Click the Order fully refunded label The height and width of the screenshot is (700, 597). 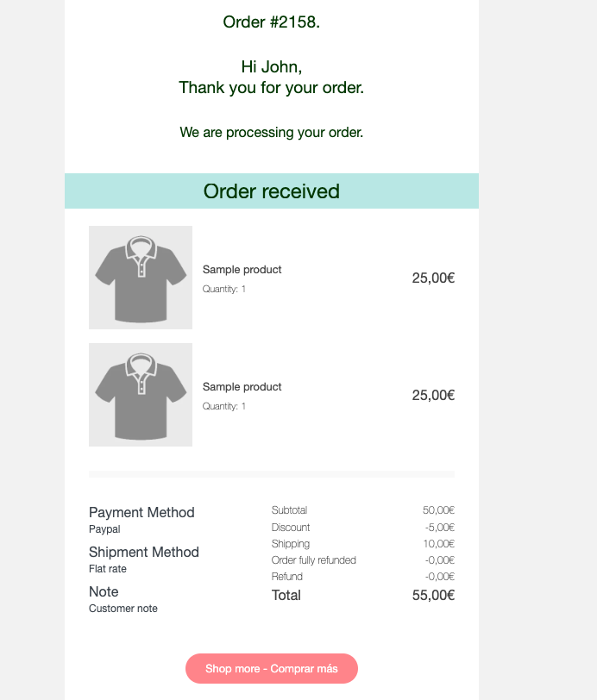314,560
